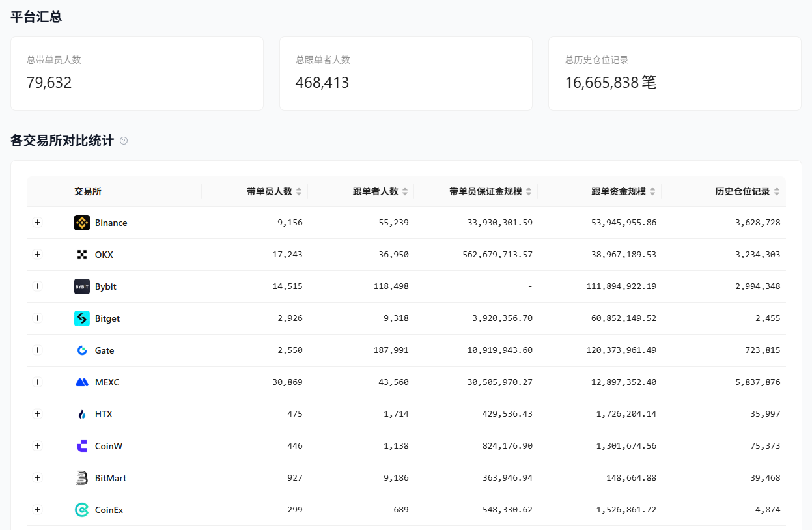
Task: Select the OKX exchange name
Action: point(104,255)
